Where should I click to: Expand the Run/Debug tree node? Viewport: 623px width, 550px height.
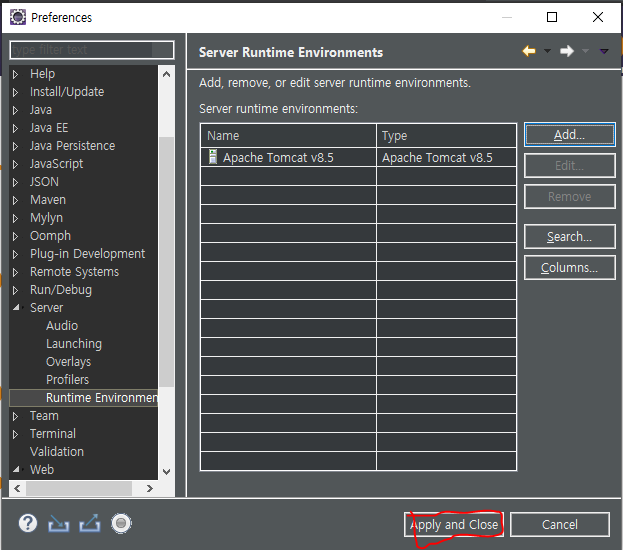tap(15, 290)
